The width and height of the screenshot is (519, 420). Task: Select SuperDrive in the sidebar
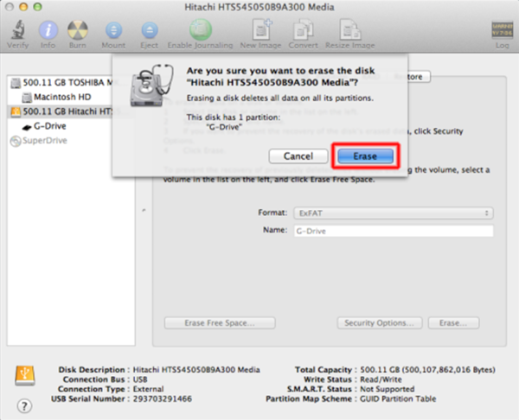39,141
